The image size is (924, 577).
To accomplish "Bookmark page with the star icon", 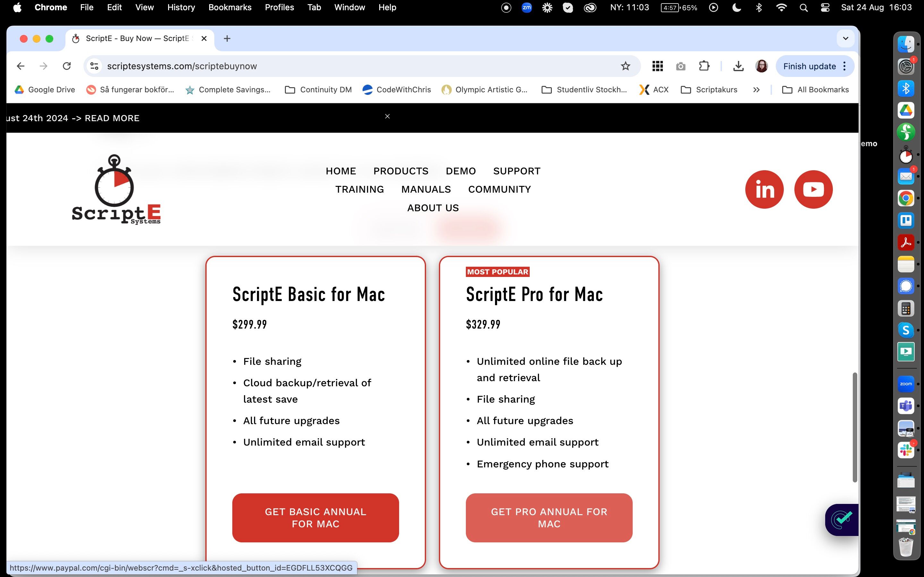I will [x=625, y=66].
